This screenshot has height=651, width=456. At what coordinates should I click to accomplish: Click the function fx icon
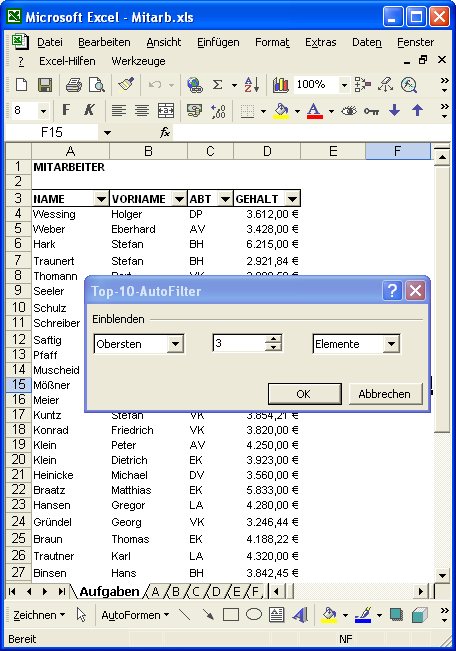tap(165, 132)
